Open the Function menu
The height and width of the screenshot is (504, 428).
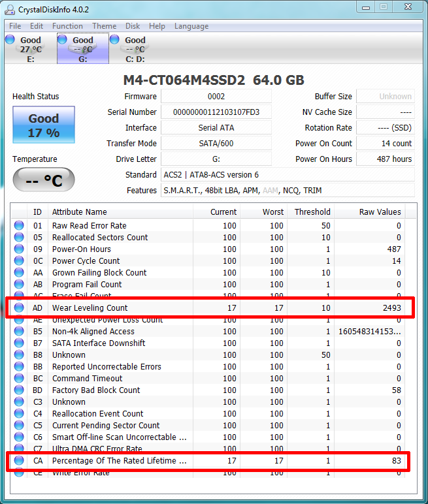coord(67,26)
